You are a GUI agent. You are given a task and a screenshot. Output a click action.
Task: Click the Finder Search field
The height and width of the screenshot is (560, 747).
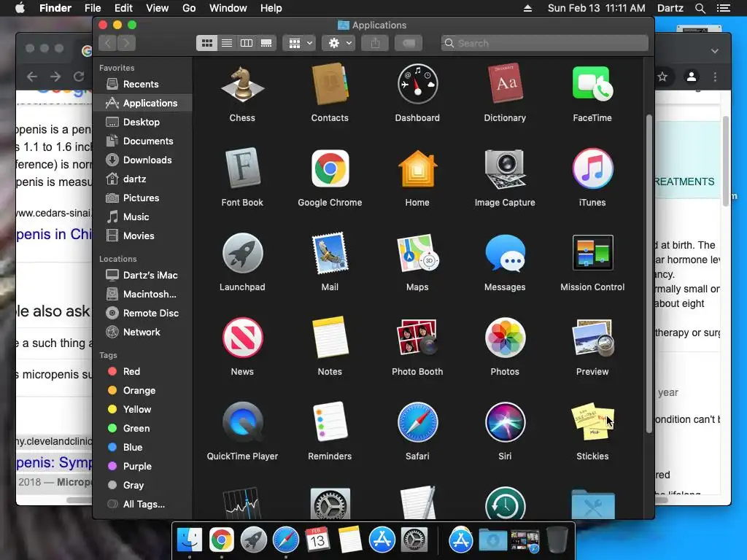coord(544,43)
